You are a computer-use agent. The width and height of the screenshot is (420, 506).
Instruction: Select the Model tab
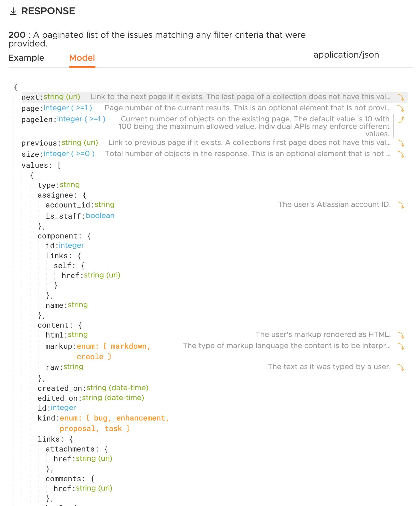tap(82, 58)
